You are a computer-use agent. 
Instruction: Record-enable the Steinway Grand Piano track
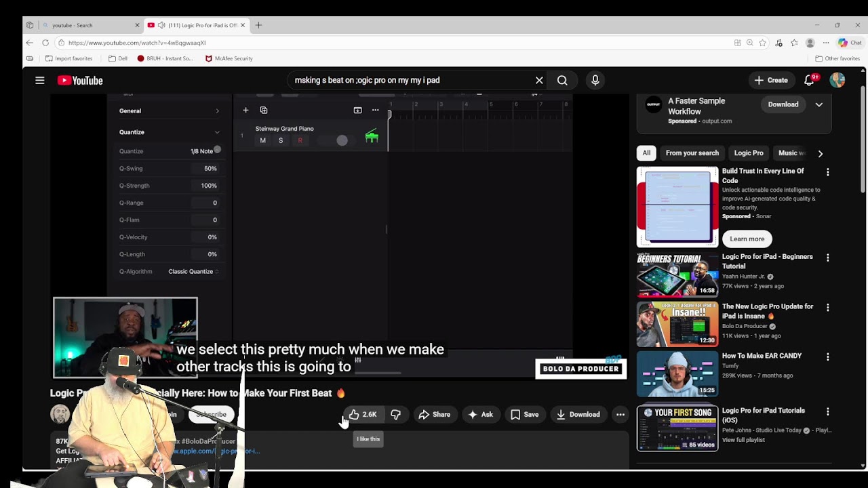coord(300,140)
